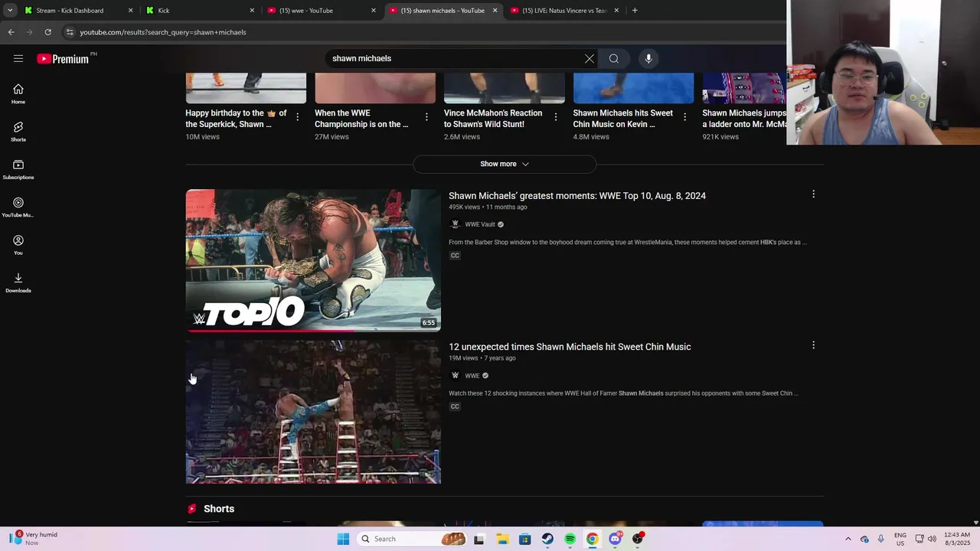Open the tab search dropdown in Chrome
This screenshot has height=551, width=980.
tap(10, 10)
